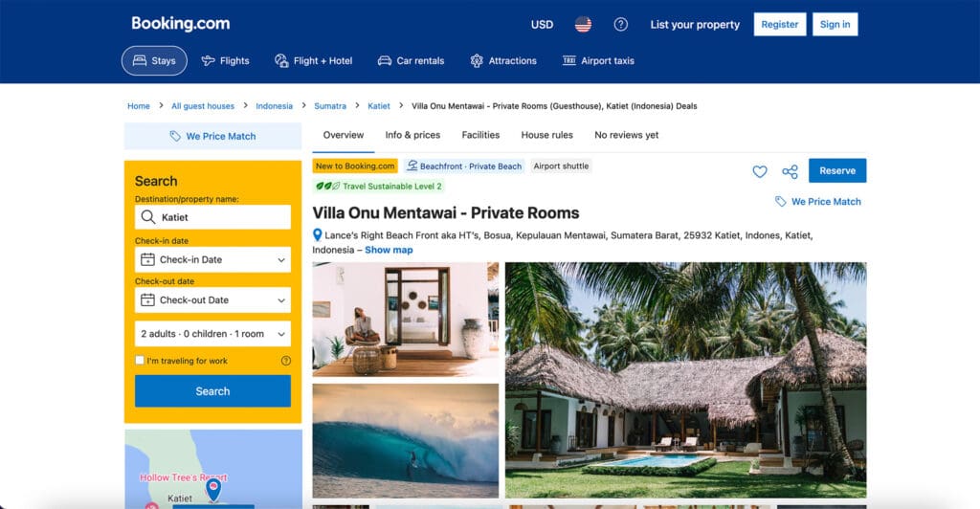980x509 pixels.
Task: Switch to the House rules tab
Action: [546, 135]
